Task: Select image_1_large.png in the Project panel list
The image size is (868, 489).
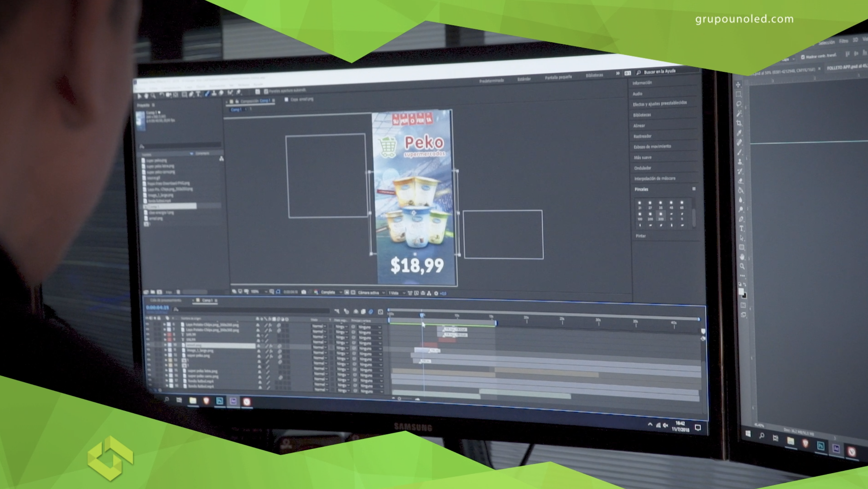Action: point(160,195)
